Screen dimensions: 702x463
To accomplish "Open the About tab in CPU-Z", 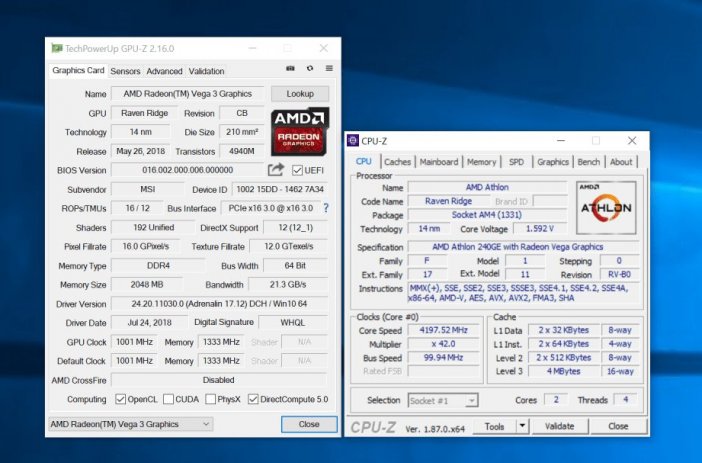I will (x=621, y=162).
